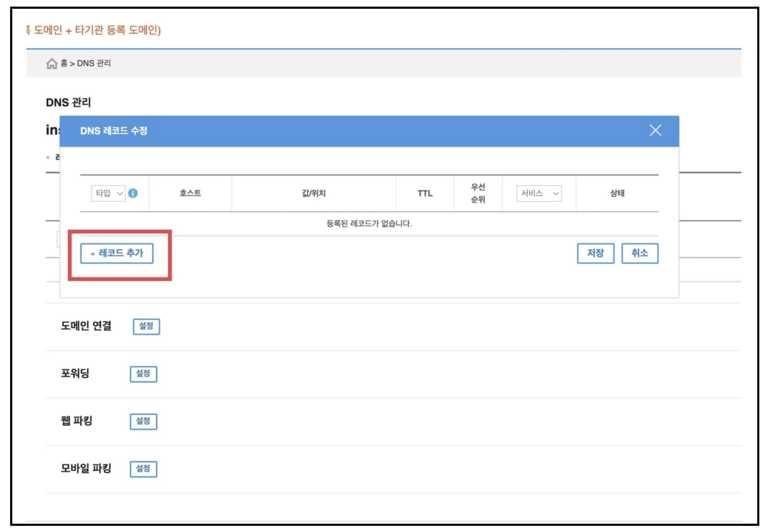
Task: Click the 취소 button
Action: 640,253
